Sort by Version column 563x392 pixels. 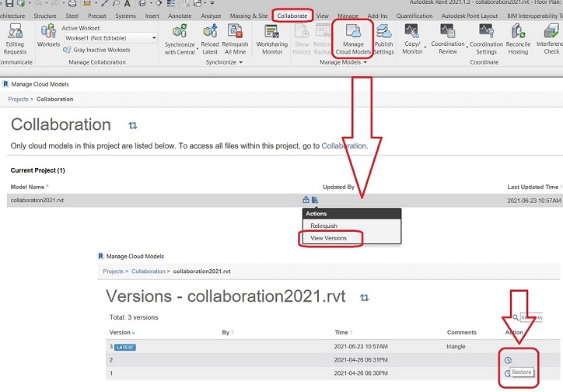tap(122, 332)
